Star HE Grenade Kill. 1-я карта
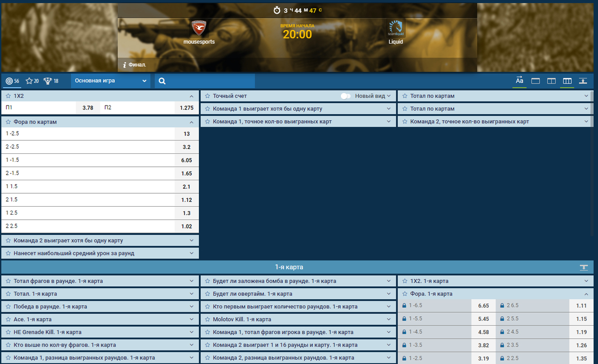This screenshot has height=364, width=598. pyautogui.click(x=8, y=332)
